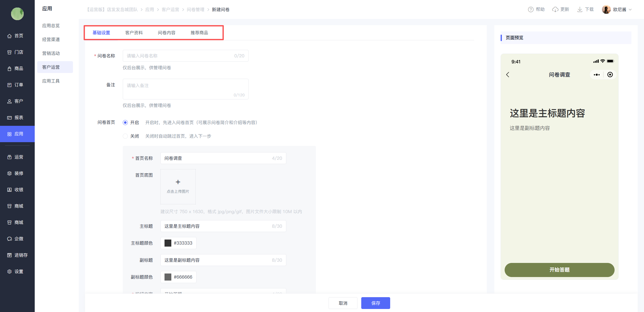Click the Update (更新) cloud icon
This screenshot has width=644, height=312.
pyautogui.click(x=555, y=10)
